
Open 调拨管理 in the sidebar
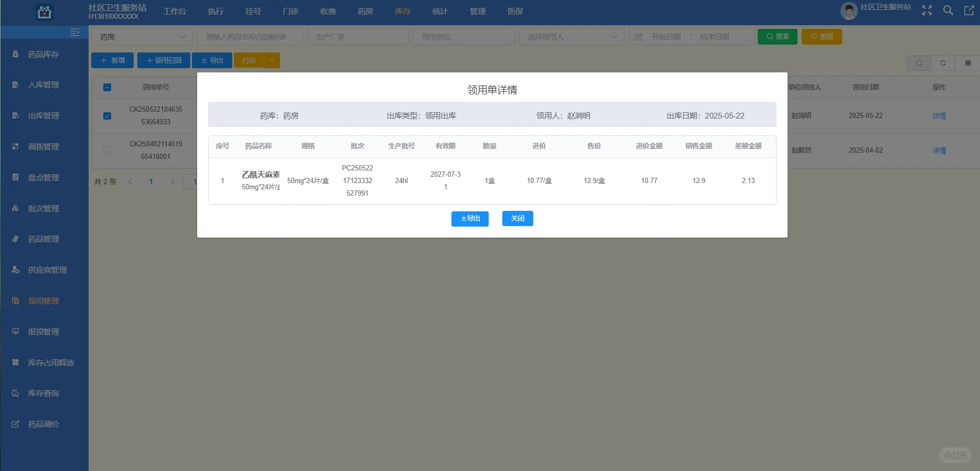[44, 146]
